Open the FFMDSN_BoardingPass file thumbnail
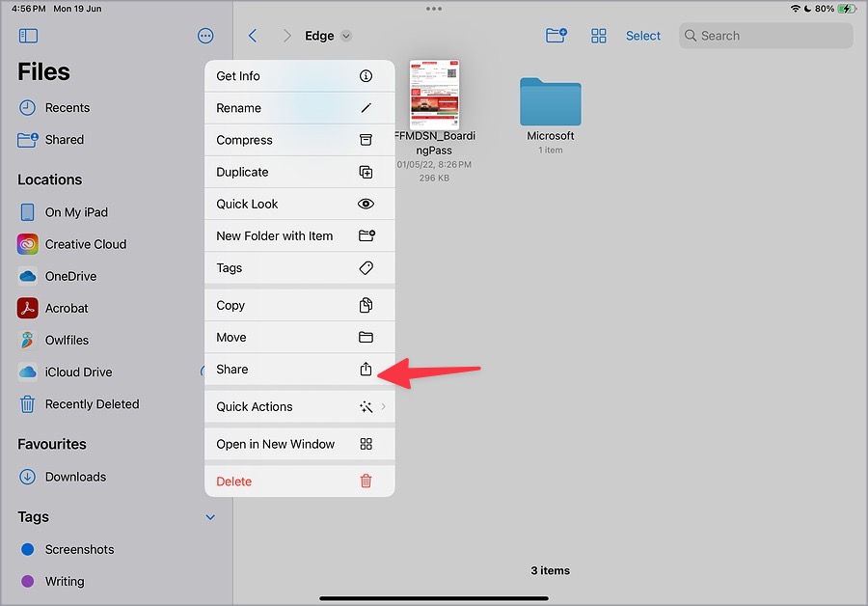 click(x=434, y=95)
